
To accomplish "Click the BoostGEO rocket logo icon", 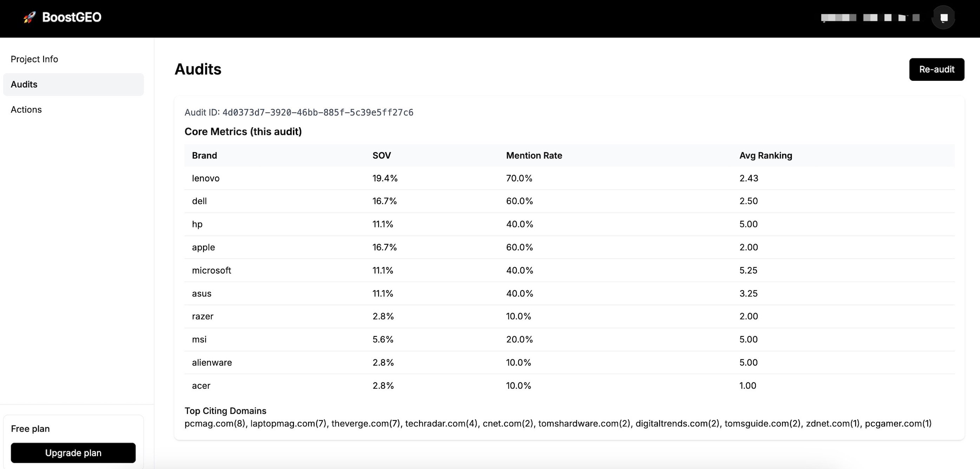I will 29,17.
